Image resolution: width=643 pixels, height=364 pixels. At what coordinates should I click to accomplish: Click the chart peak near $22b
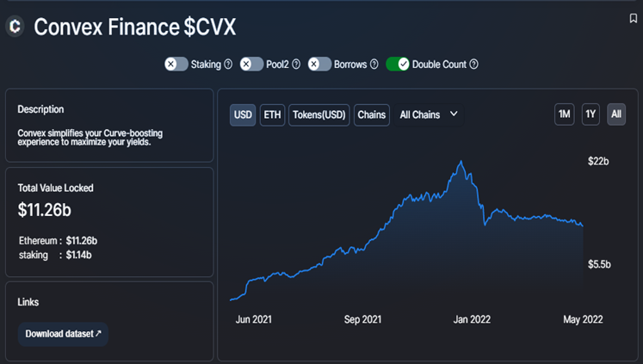tap(461, 162)
